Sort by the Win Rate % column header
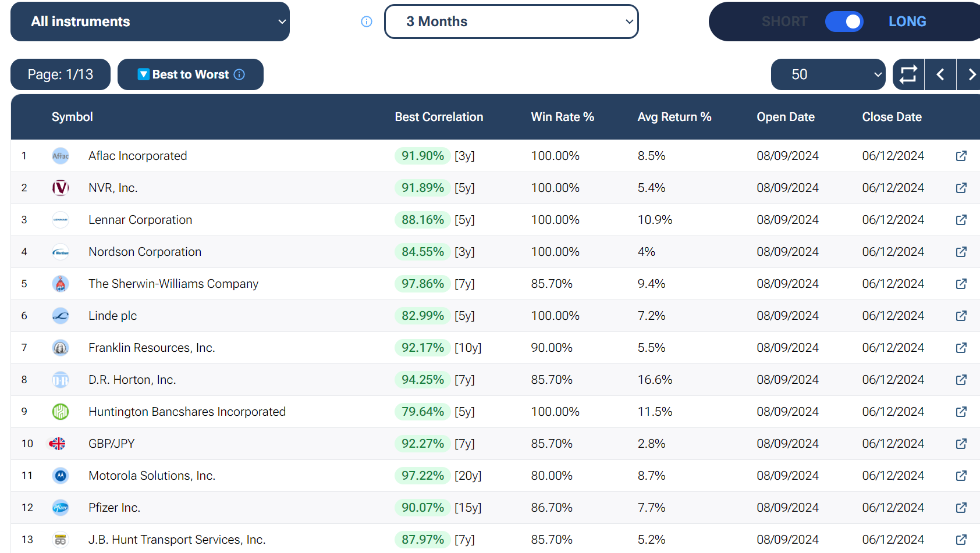 coord(563,117)
